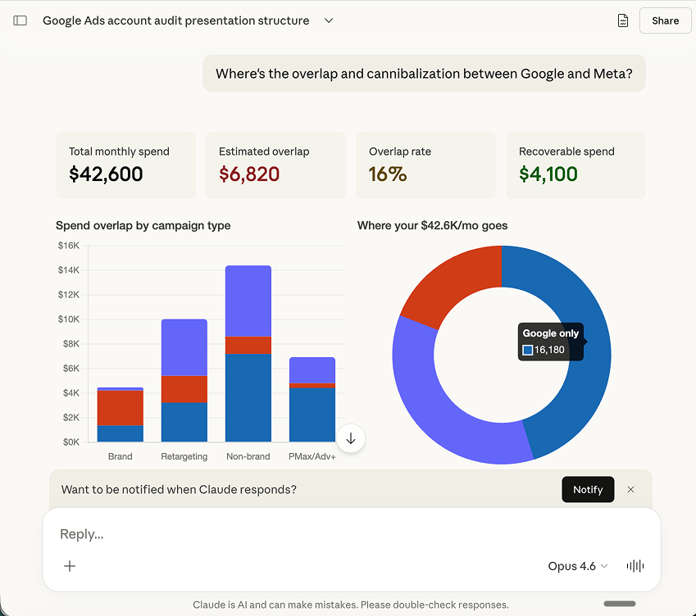Click the Estimated overlap stat card

(x=275, y=164)
